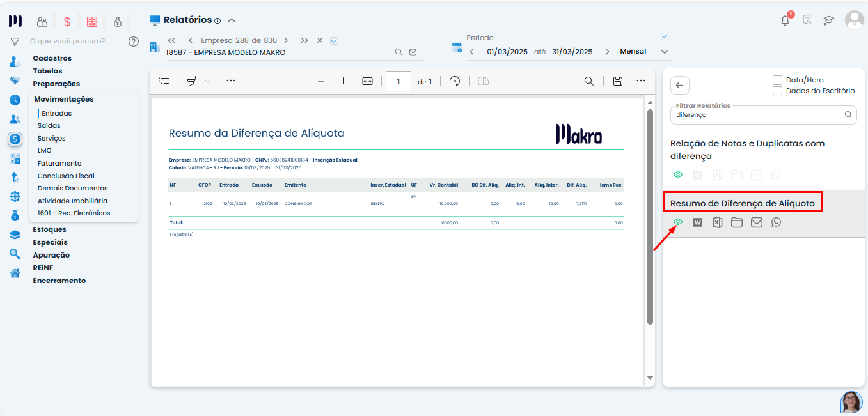Export Resumo de Diferença de Alíquota to Word
The width and height of the screenshot is (868, 416).
click(698, 222)
